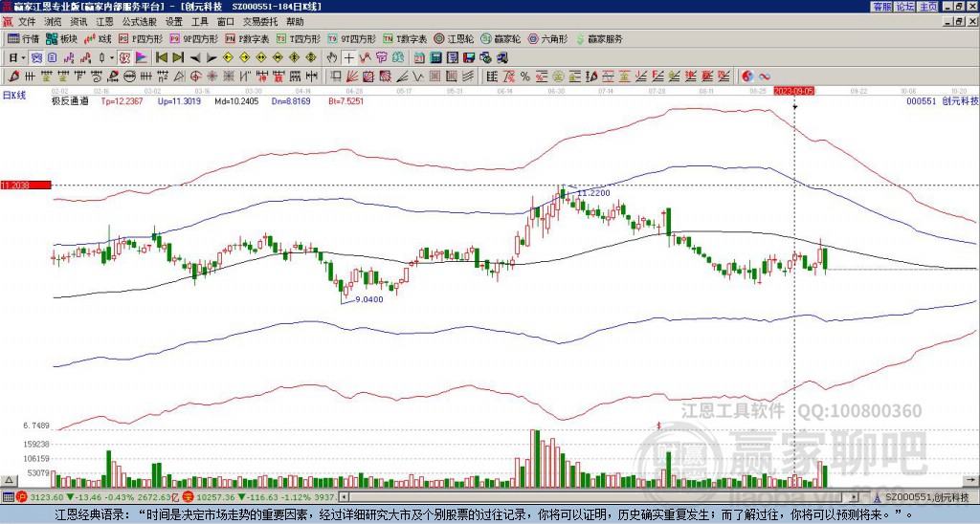The width and height of the screenshot is (980, 524).
Task: Select the red pen drawing tool
Action: tap(12, 76)
